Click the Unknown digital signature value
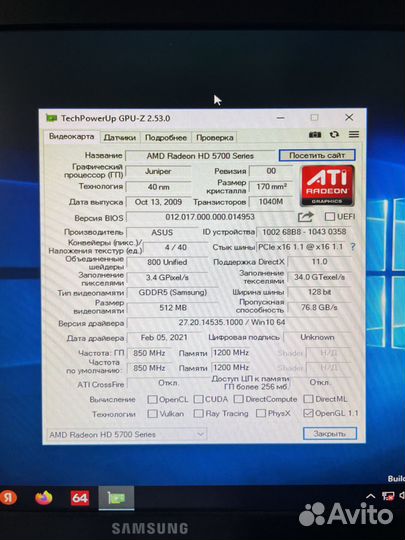The width and height of the screenshot is (405, 540). click(x=318, y=337)
